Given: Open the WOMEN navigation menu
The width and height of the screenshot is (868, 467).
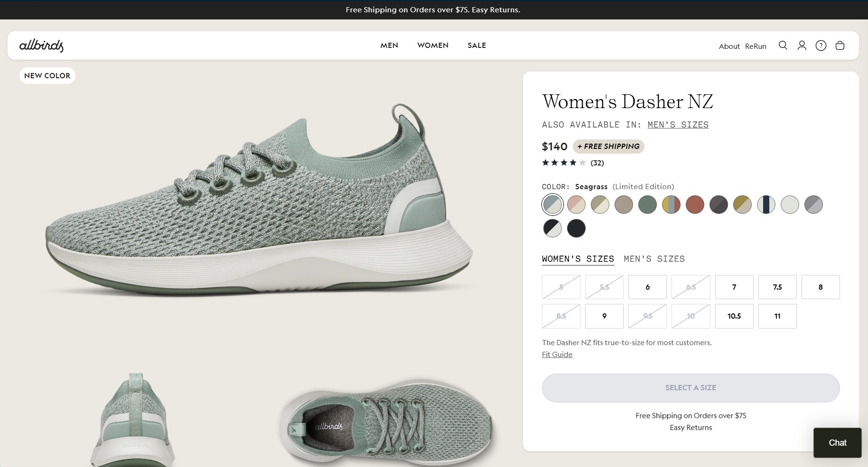Looking at the screenshot, I should click(x=433, y=46).
